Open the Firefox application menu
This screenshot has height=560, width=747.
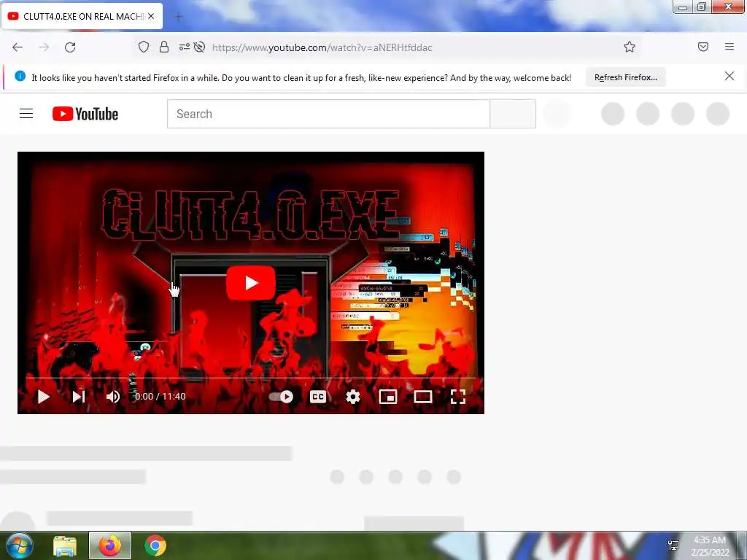point(729,47)
